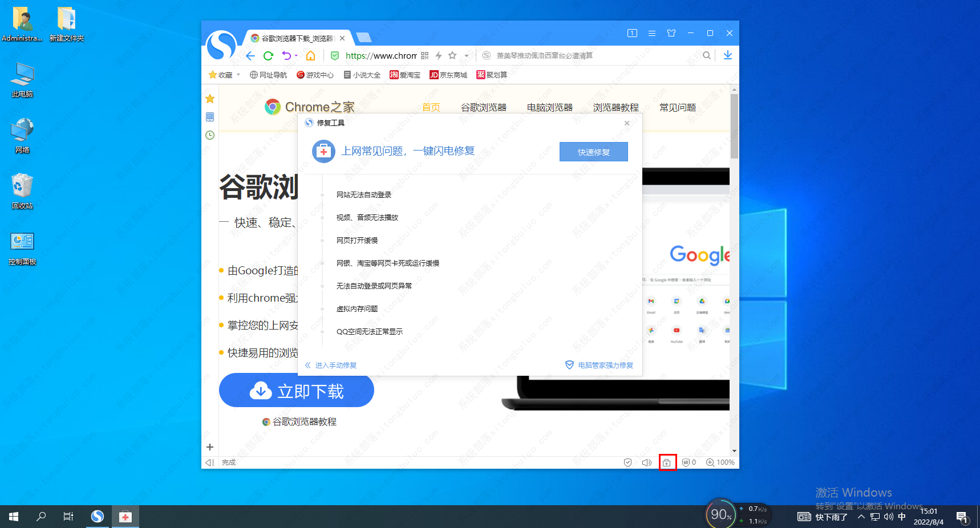The height and width of the screenshot is (528, 980).
Task: Open the 京东商城 bookmark
Action: click(448, 75)
